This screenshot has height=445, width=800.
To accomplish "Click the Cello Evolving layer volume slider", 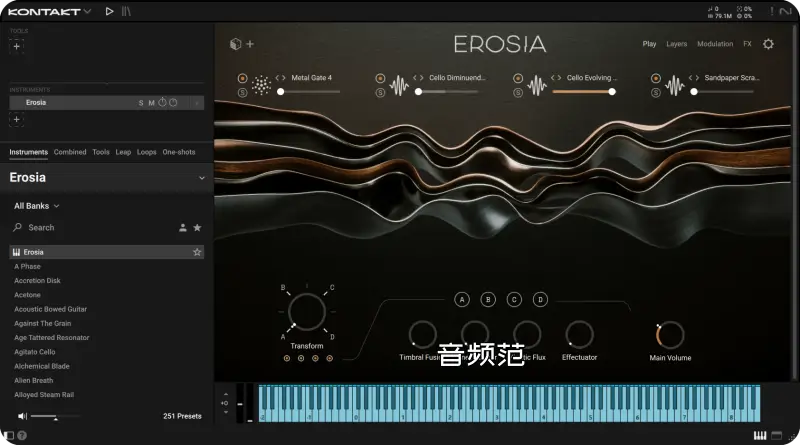I will 584,92.
